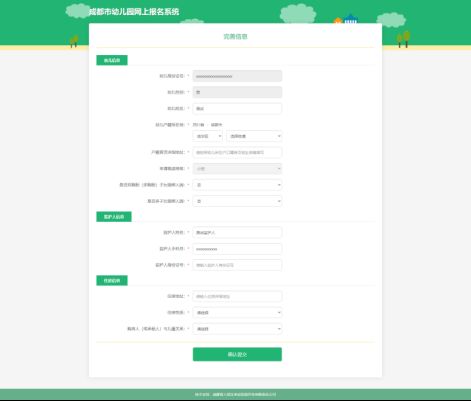Click the green confirm submit button

click(x=237, y=354)
